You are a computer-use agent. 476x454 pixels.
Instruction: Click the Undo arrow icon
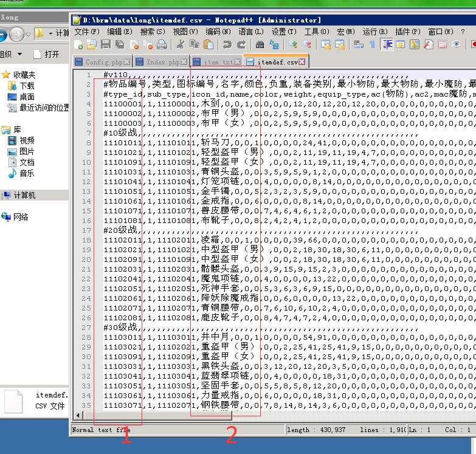click(x=227, y=44)
